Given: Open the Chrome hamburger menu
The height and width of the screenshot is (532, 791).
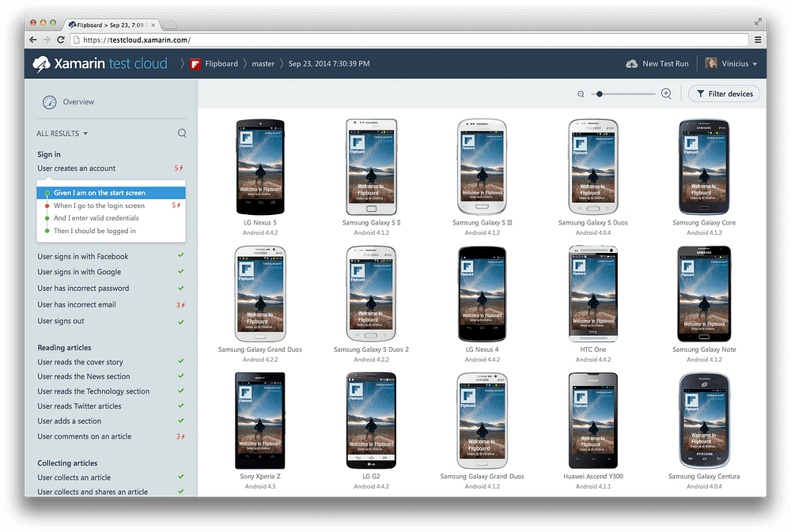Looking at the screenshot, I should click(758, 40).
